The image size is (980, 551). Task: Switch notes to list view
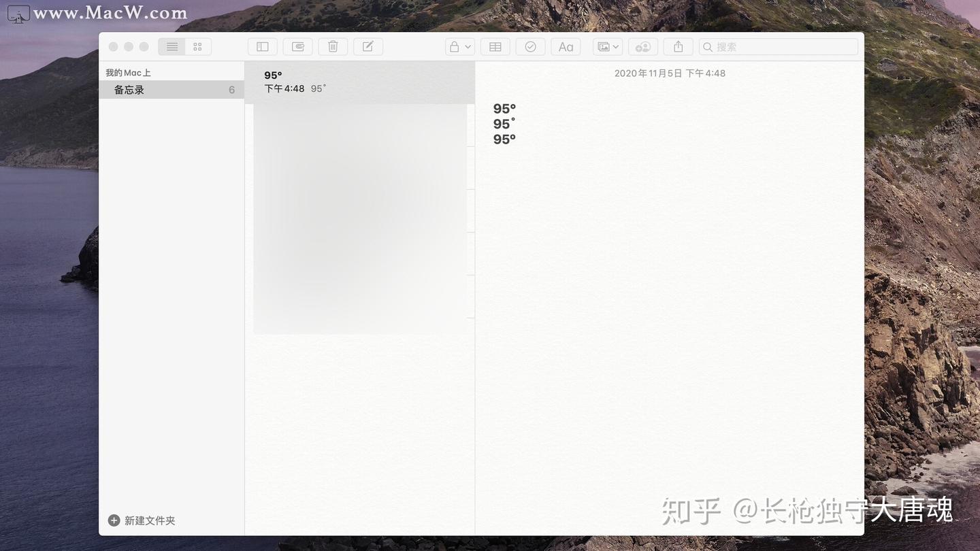click(171, 46)
